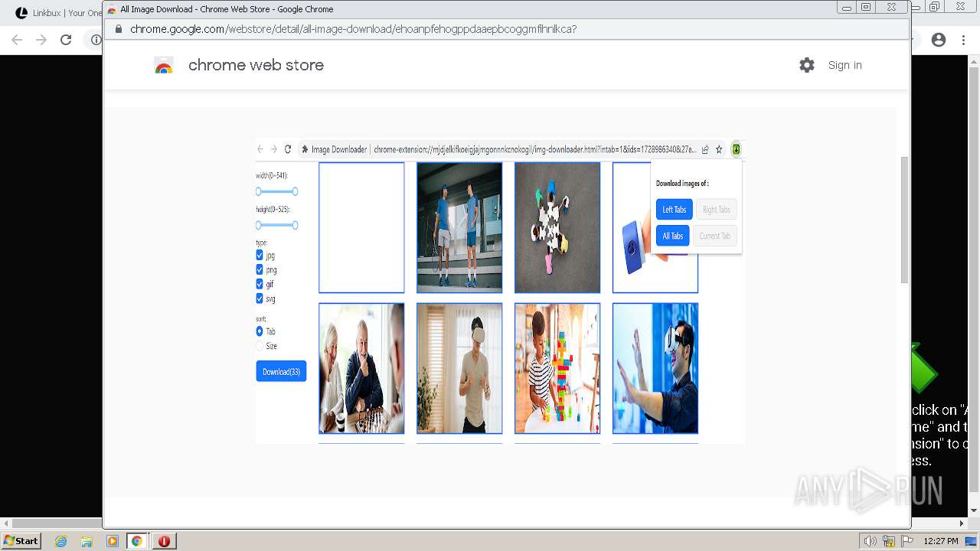980x551 pixels.
Task: Click the left arrow of horizontal scrollbar
Action: (5, 522)
